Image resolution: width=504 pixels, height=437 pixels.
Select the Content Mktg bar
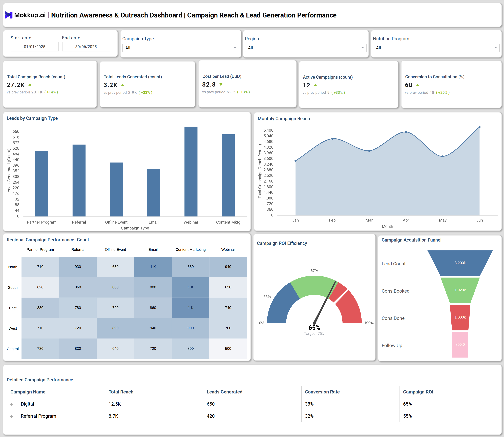(x=228, y=175)
